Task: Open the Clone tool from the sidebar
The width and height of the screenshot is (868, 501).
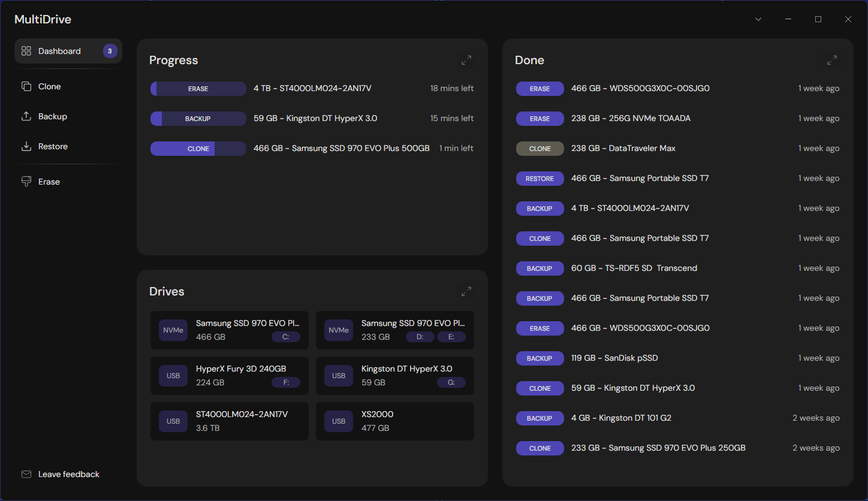Action: pos(50,86)
